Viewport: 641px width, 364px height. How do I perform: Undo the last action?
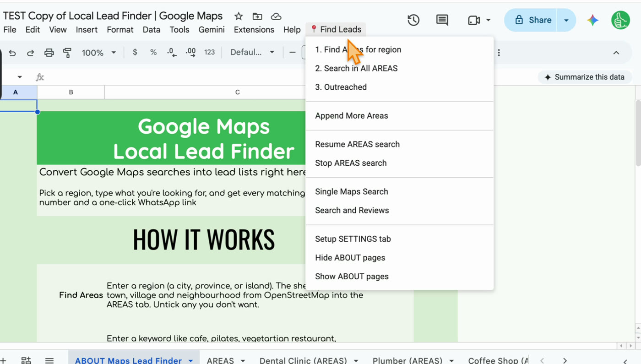click(x=12, y=53)
